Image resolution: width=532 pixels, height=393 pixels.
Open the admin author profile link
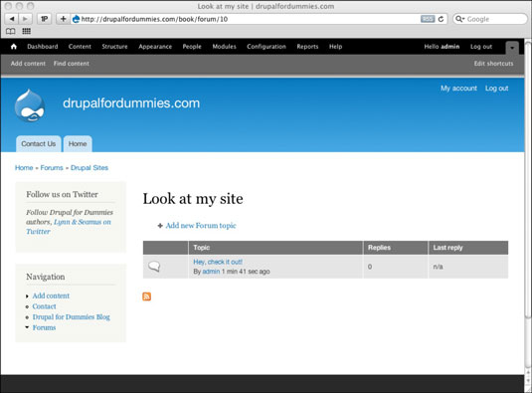pos(211,272)
